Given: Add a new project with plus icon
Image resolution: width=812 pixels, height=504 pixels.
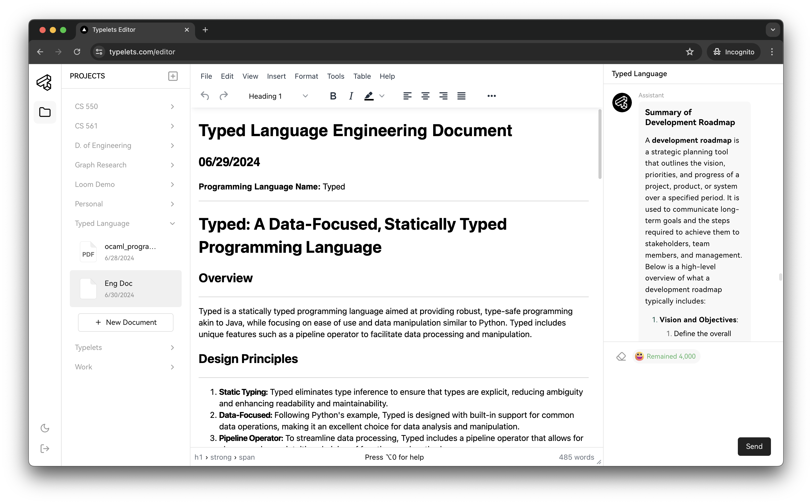Looking at the screenshot, I should [x=173, y=76].
